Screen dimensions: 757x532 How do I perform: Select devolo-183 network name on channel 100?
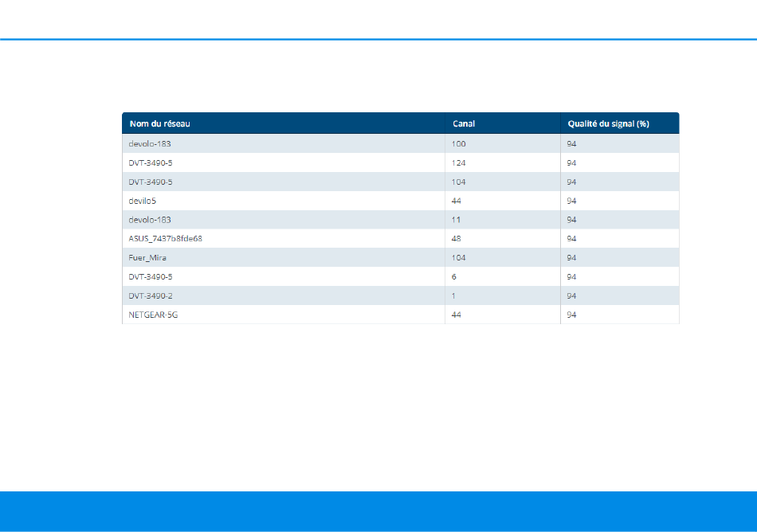[150, 143]
